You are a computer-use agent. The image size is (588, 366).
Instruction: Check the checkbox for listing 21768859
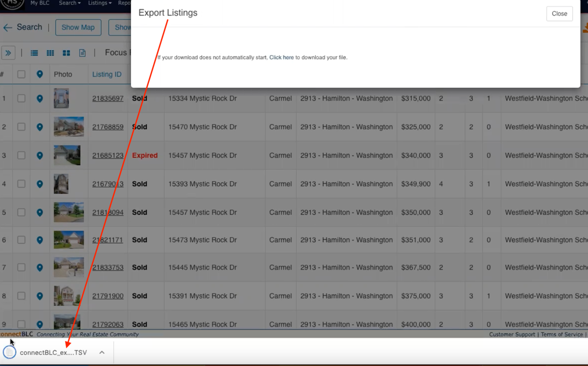pyautogui.click(x=21, y=127)
